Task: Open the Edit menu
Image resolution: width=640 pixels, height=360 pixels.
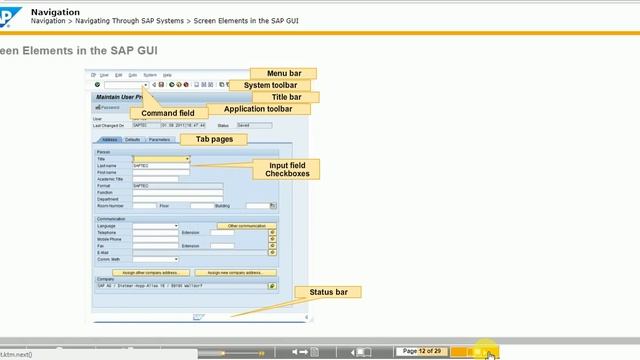Action: pyautogui.click(x=118, y=75)
